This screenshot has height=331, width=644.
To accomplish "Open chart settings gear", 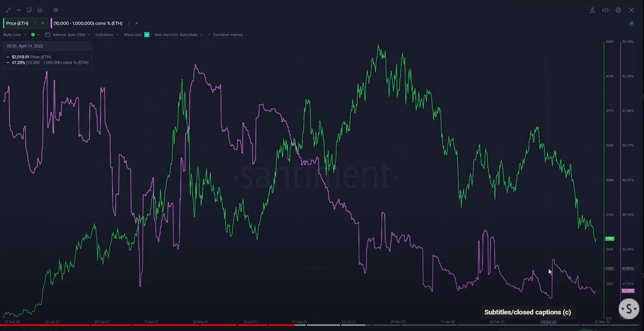I will pos(618,10).
